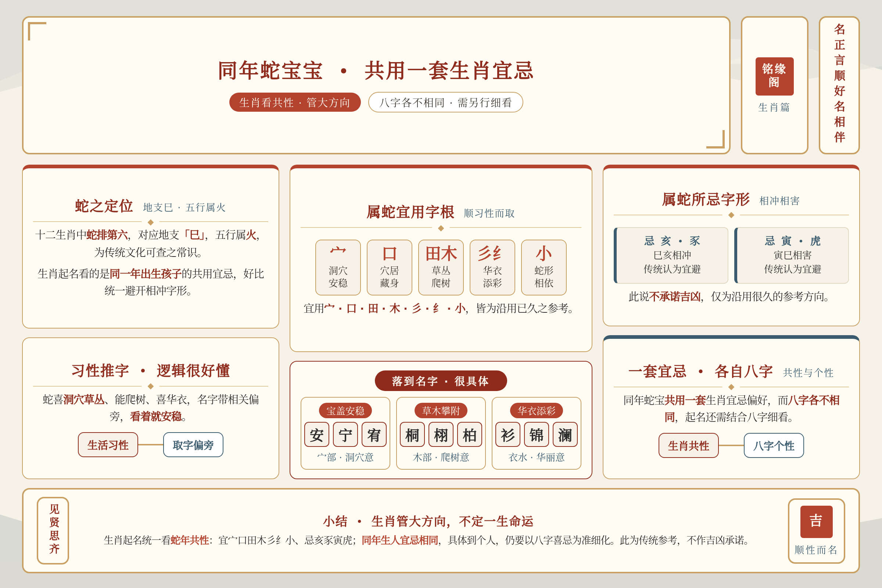
Task: Click the caption 木部 · 爬树意
Action: [x=441, y=457]
